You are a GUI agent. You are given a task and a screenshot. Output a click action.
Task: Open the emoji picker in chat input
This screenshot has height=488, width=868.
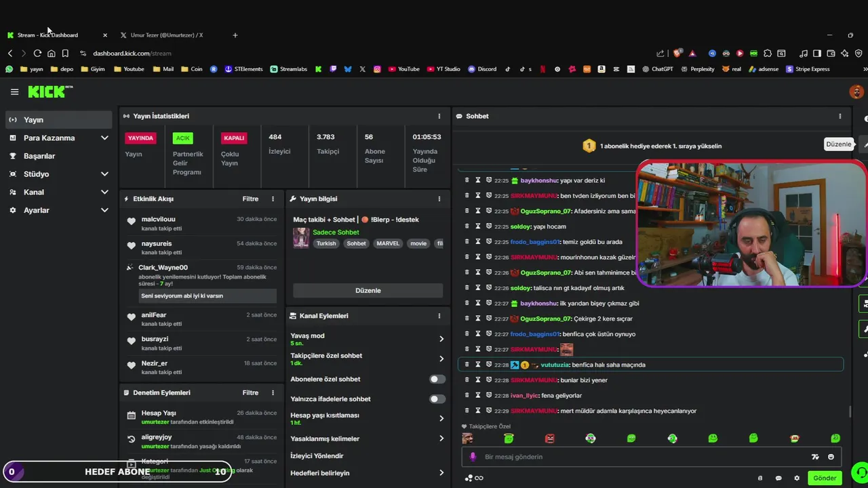(831, 457)
